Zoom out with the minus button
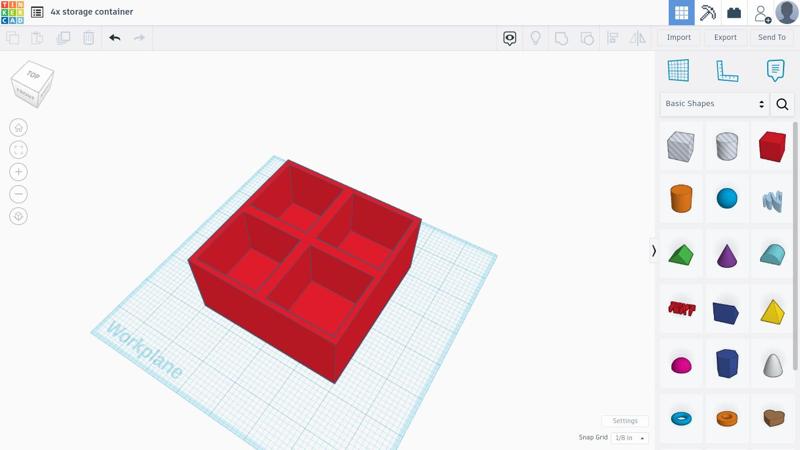Viewport: 800px width, 450px height. (18, 194)
